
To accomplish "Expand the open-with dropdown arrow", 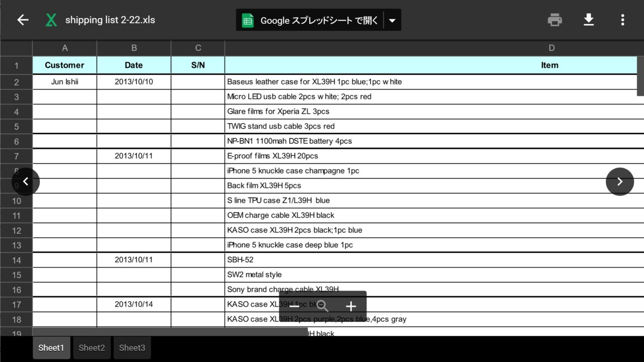I will tap(392, 21).
